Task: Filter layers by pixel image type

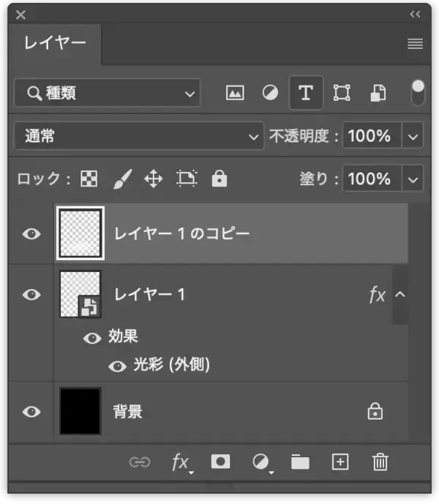Action: tap(235, 93)
